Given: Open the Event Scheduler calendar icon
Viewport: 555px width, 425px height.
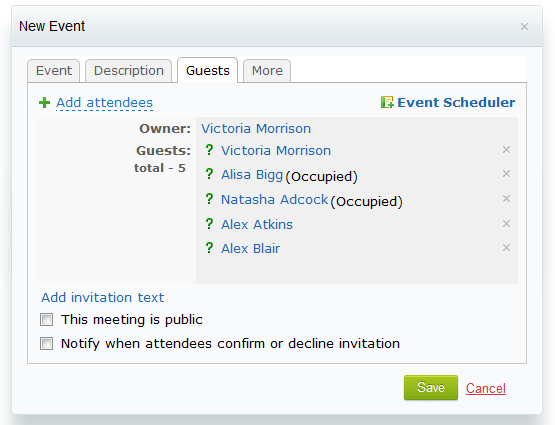Looking at the screenshot, I should (x=387, y=102).
